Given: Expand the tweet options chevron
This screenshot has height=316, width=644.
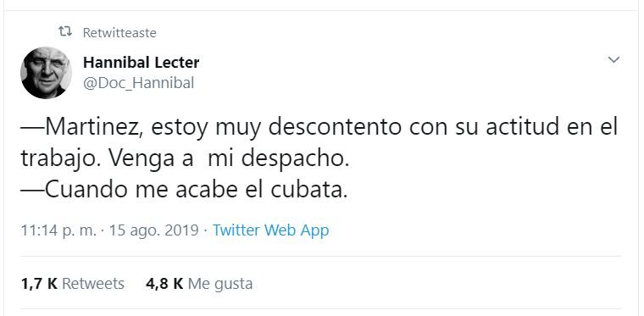Looking at the screenshot, I should pyautogui.click(x=613, y=60).
